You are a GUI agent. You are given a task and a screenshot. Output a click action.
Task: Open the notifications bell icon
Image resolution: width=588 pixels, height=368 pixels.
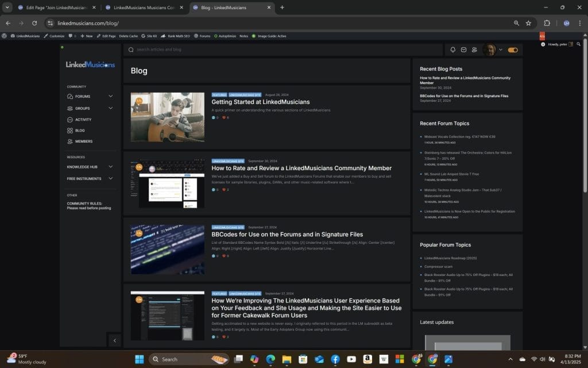(x=452, y=50)
